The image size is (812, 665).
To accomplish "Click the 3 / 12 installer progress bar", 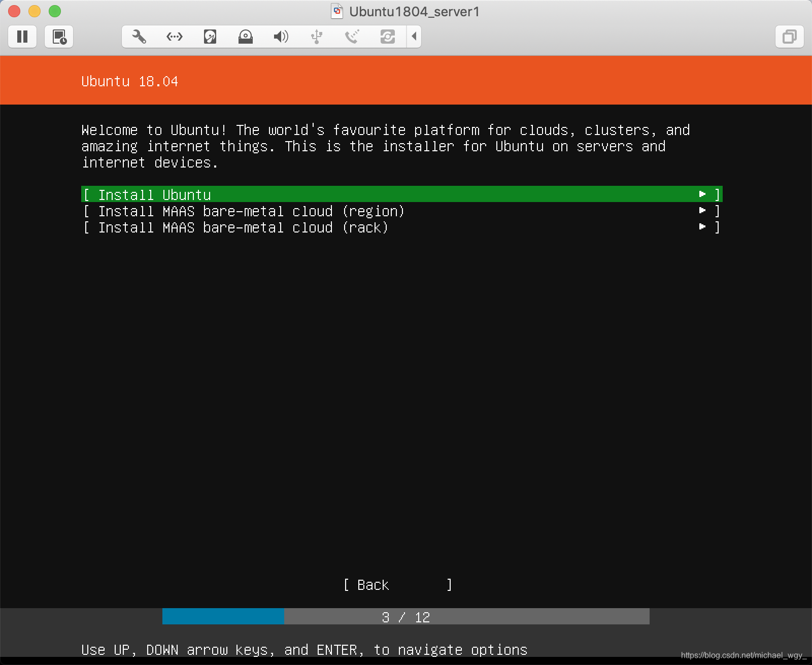I will pyautogui.click(x=406, y=617).
